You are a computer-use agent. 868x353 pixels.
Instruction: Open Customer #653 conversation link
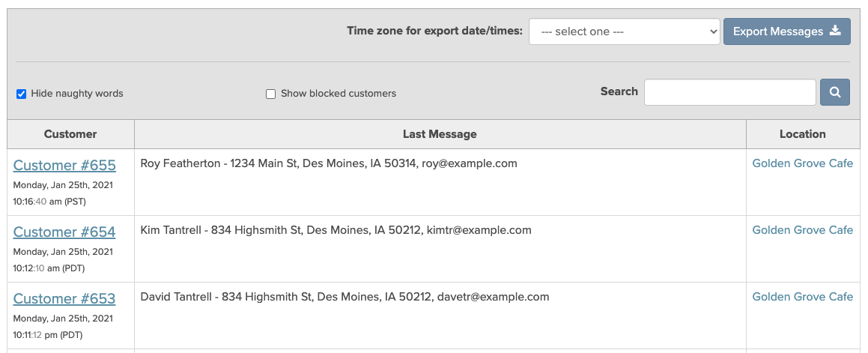pyautogui.click(x=64, y=299)
